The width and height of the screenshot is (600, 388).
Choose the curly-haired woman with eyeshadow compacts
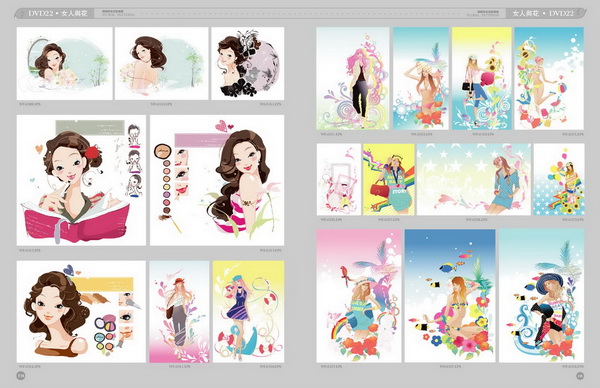pos(81,312)
